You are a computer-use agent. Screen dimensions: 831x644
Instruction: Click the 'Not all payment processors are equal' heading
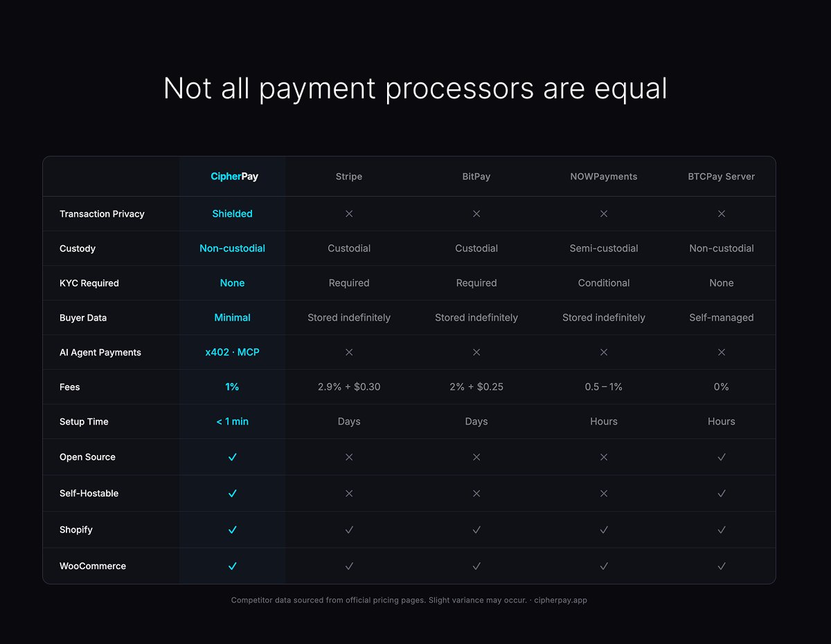point(415,89)
